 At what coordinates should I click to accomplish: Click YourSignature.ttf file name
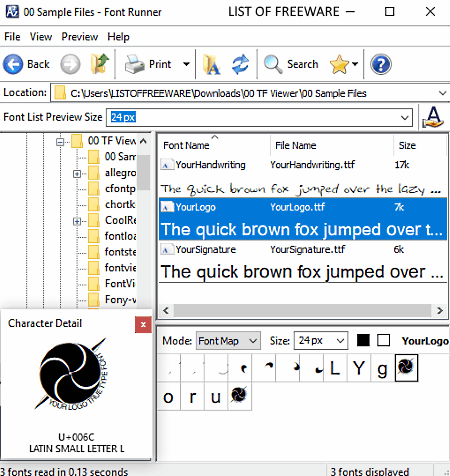[x=308, y=250]
